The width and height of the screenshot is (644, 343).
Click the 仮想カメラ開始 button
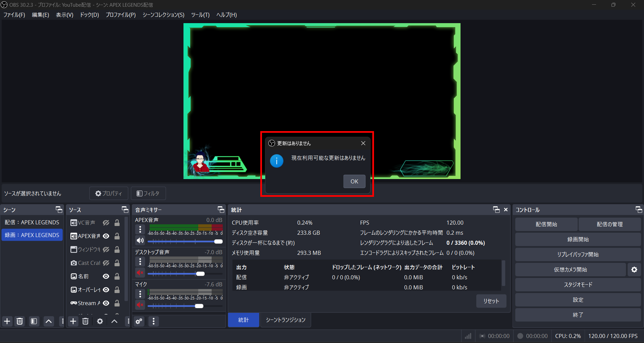(x=571, y=270)
